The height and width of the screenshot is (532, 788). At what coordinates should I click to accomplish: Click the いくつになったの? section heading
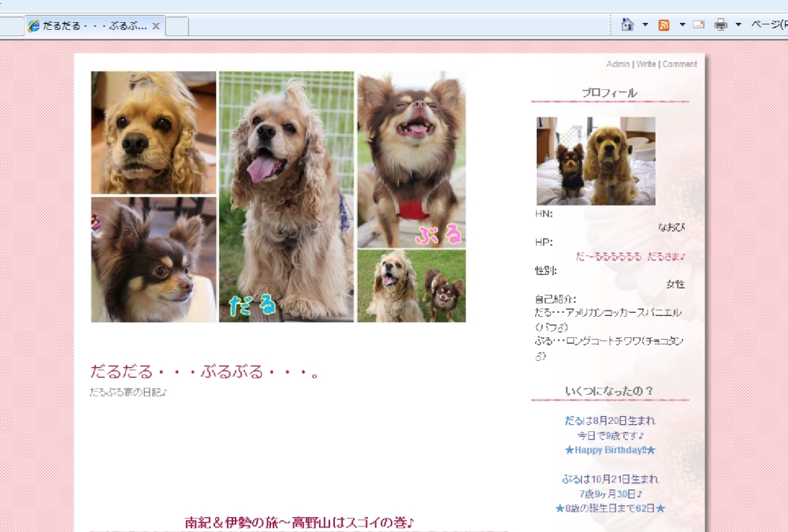coord(609,391)
